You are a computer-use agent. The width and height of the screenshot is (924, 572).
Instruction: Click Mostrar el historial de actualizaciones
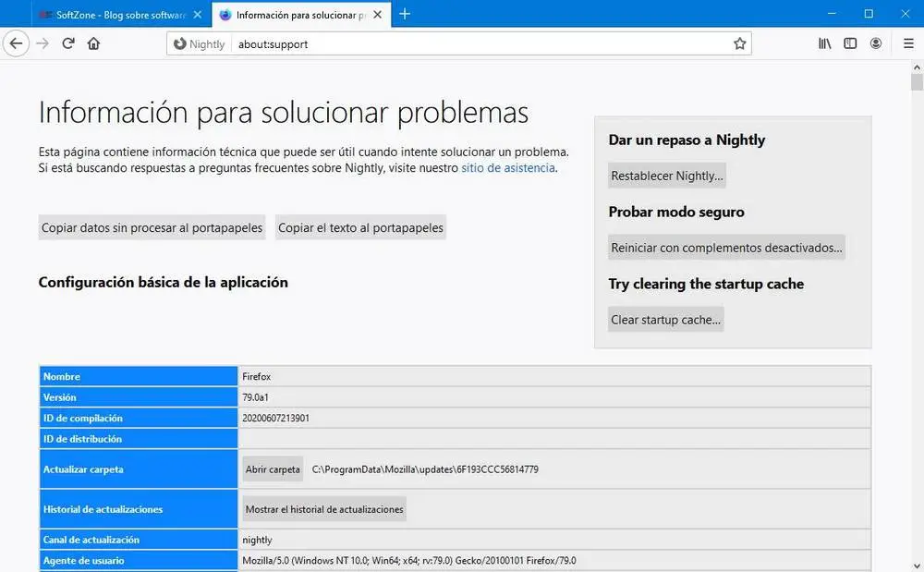(x=324, y=509)
